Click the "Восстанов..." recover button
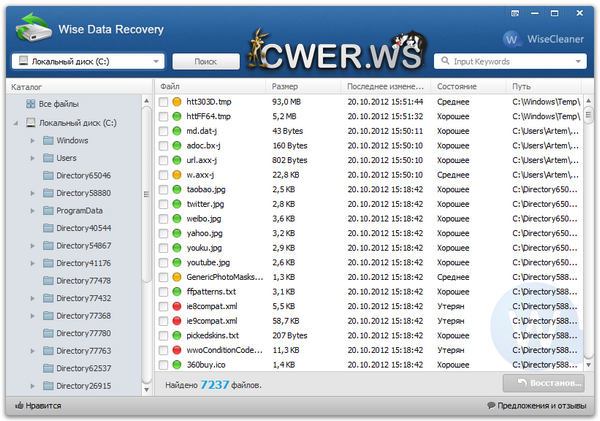This screenshot has width=600, height=421. pos(543,383)
